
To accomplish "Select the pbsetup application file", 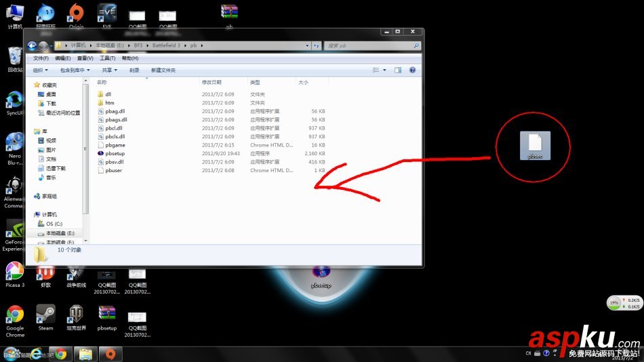I will 115,153.
